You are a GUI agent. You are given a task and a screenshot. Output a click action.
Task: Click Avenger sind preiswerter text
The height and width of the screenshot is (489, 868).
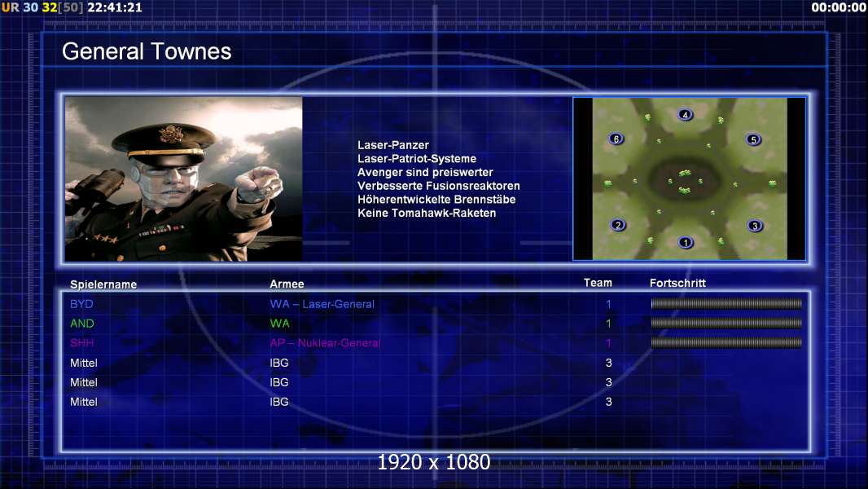[x=425, y=172]
